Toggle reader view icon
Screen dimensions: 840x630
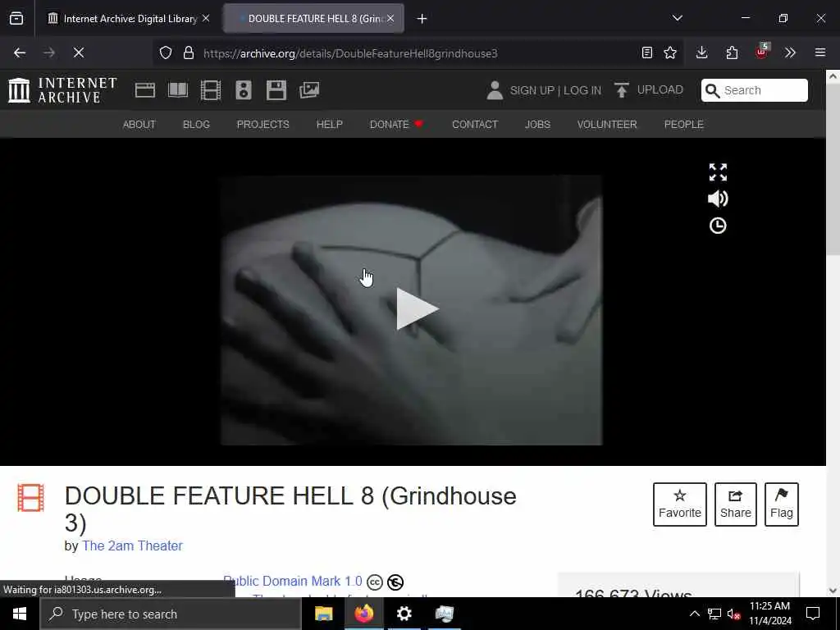pyautogui.click(x=647, y=52)
